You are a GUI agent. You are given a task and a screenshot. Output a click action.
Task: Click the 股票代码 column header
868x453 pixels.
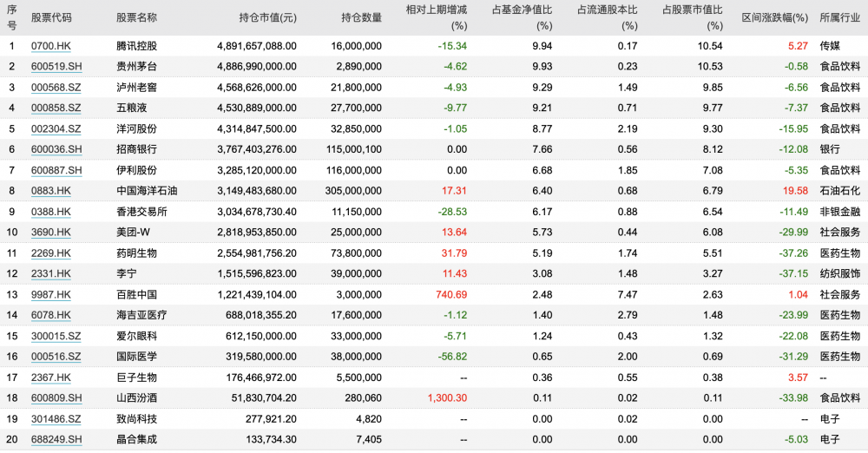coord(51,17)
